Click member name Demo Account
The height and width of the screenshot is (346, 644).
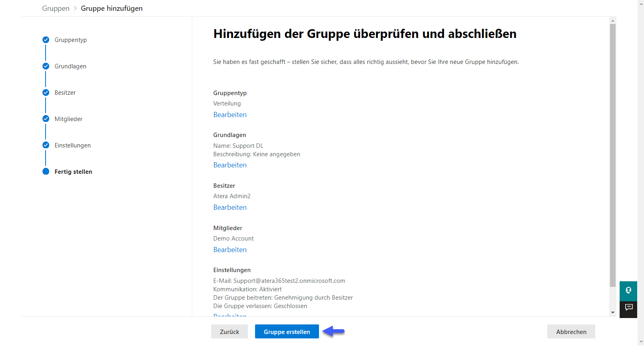(233, 239)
